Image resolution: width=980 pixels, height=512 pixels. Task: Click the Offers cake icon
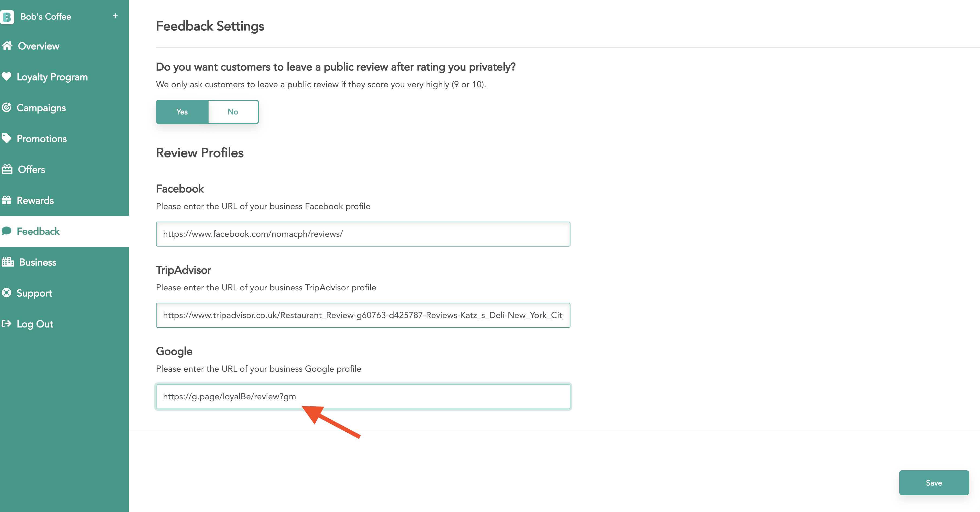point(7,169)
